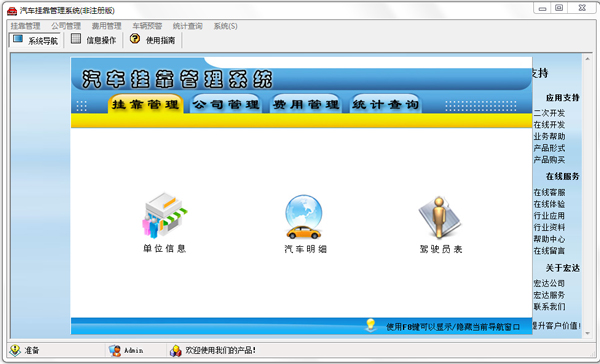
Task: Select the 使用指南 toolbar button
Action: tap(152, 40)
